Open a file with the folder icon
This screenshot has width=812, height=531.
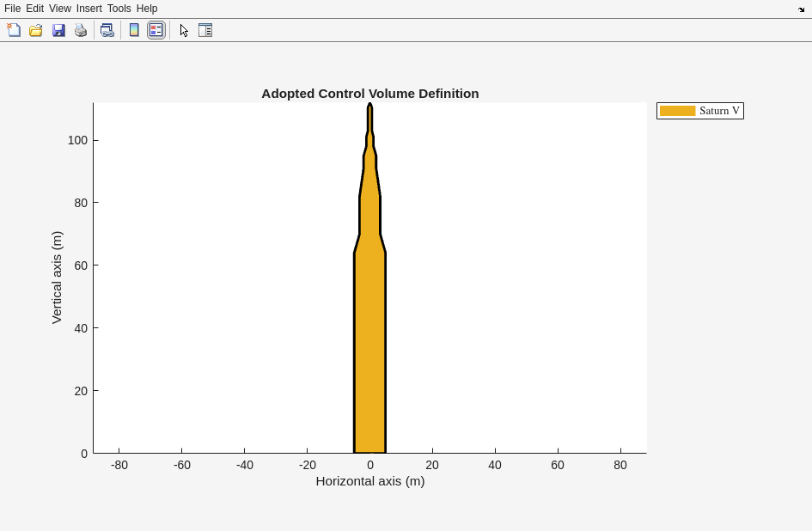pyautogui.click(x=36, y=30)
